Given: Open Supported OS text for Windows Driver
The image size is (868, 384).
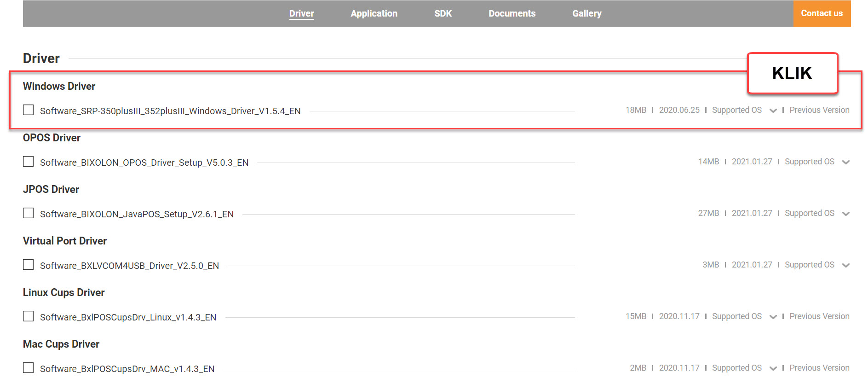Looking at the screenshot, I should coord(737,110).
